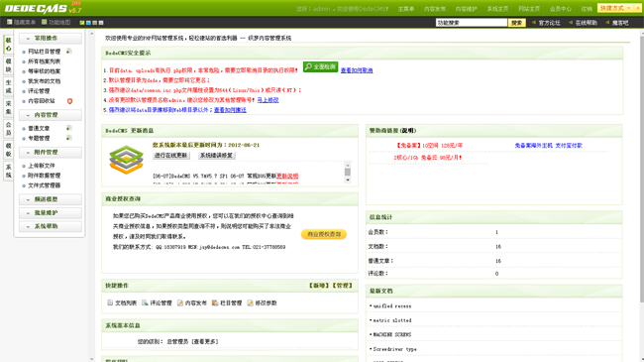Select the green skin color swatch
The image size is (644, 362).
click(82, 23)
